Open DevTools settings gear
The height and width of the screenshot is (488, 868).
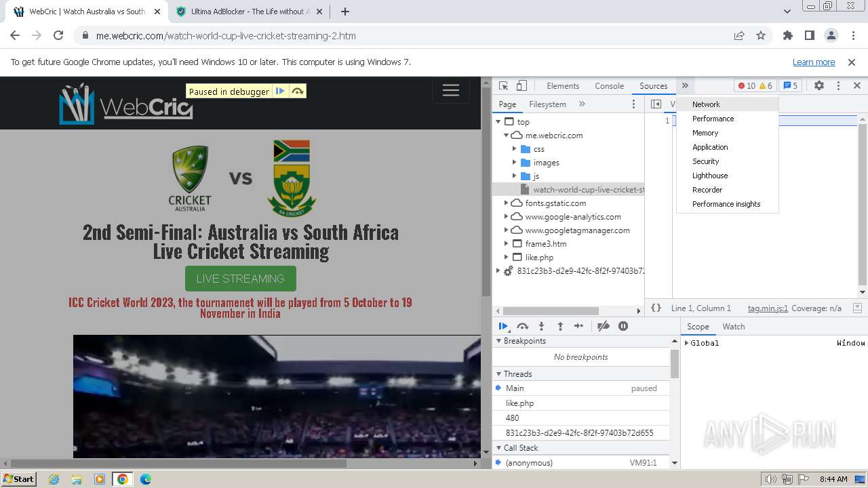[819, 86]
